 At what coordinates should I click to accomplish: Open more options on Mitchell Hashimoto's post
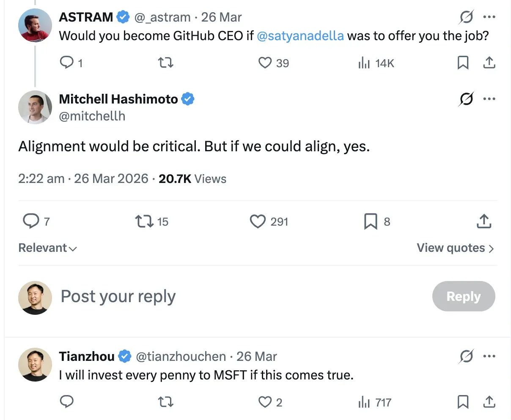click(489, 98)
